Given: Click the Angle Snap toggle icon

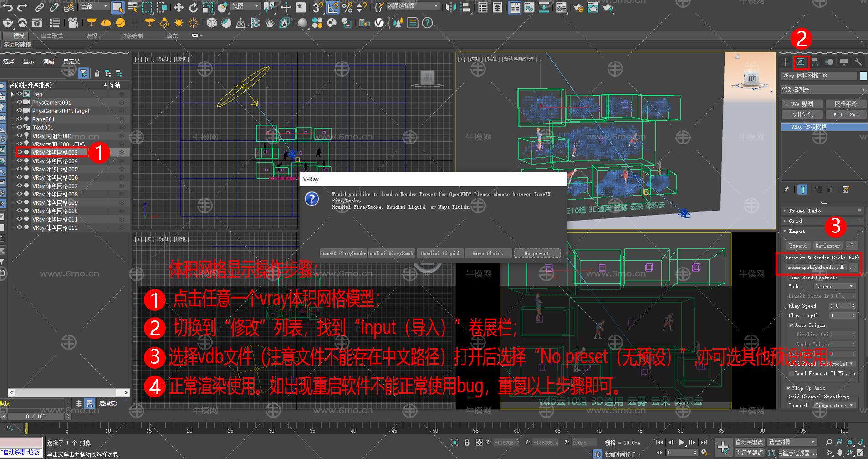Looking at the screenshot, I should point(333,8).
